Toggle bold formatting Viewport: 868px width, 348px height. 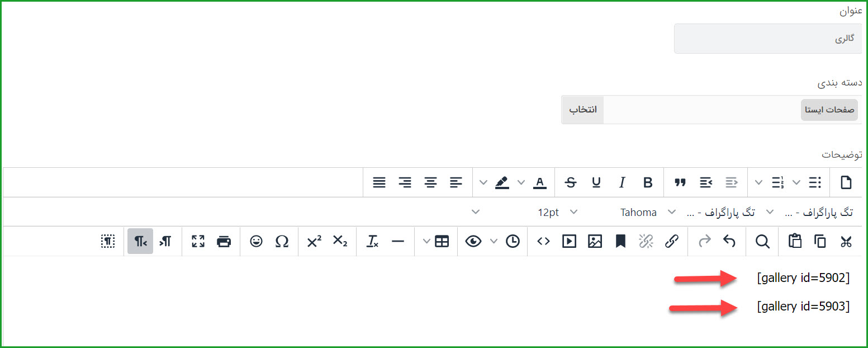click(x=648, y=182)
